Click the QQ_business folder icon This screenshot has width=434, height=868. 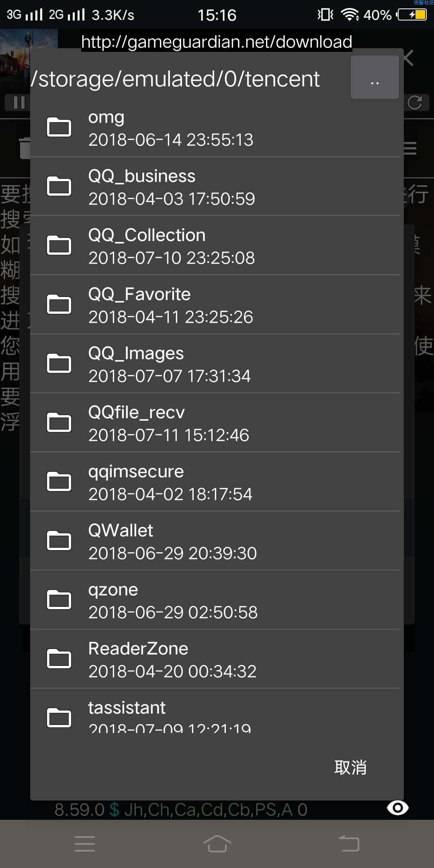pos(59,186)
